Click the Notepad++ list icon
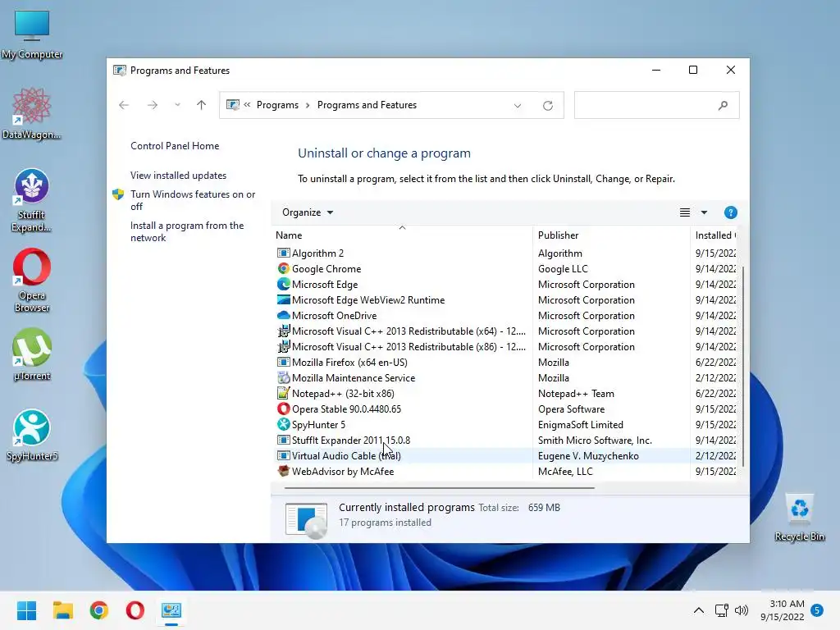The image size is (840, 630). (283, 393)
